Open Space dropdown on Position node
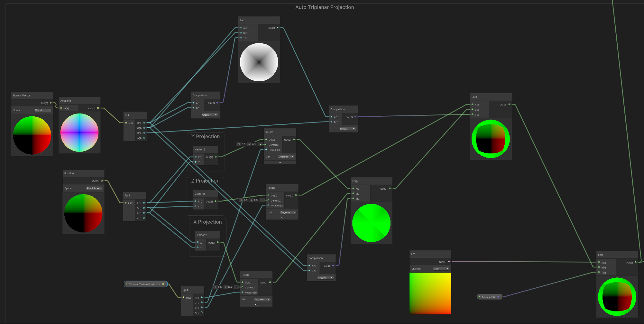 coord(94,188)
